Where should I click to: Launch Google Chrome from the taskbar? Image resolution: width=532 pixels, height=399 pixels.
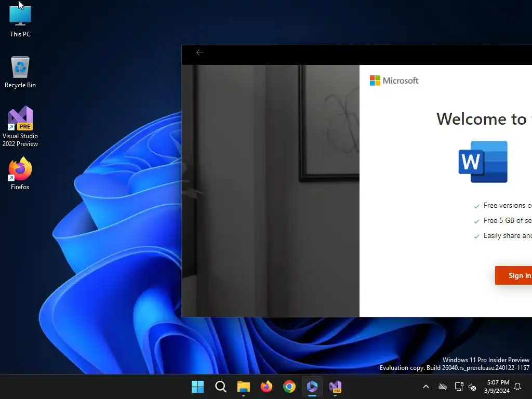289,387
